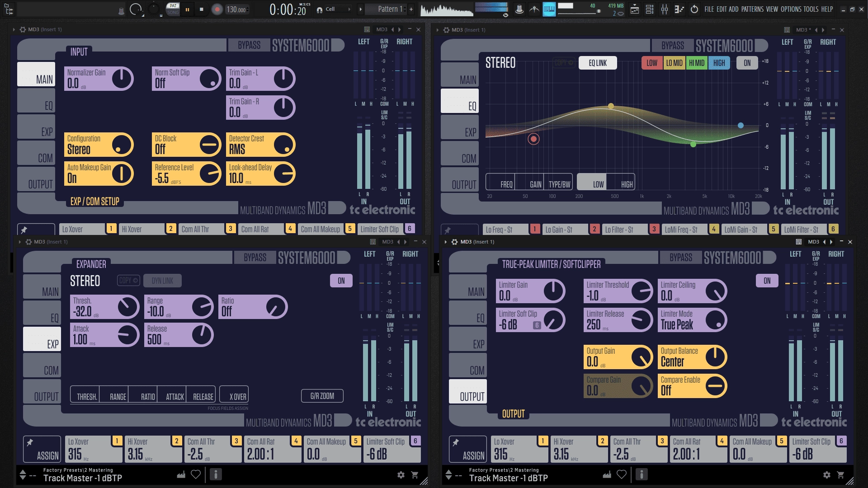
Task: Click the metronome icon in top toolbar
Action: (x=519, y=9)
